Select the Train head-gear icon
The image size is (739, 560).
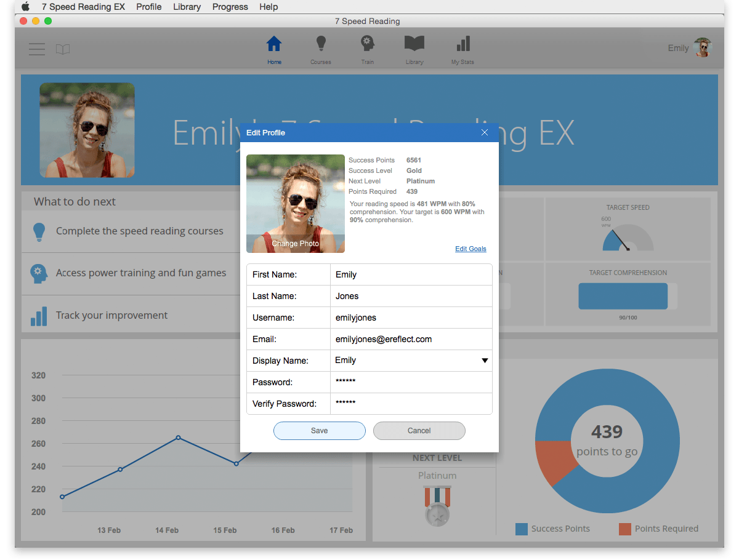coord(368,45)
